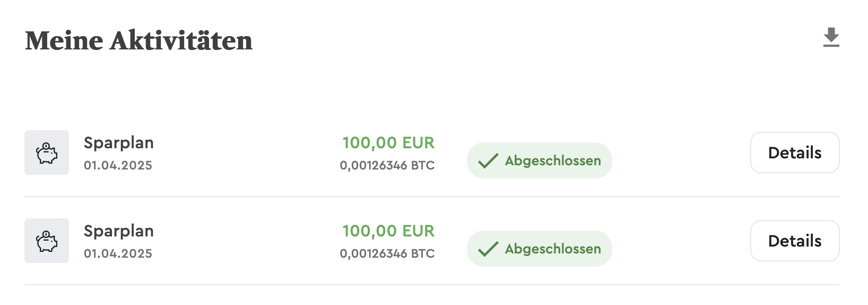
Task: Download the activities list via download icon
Action: click(831, 38)
